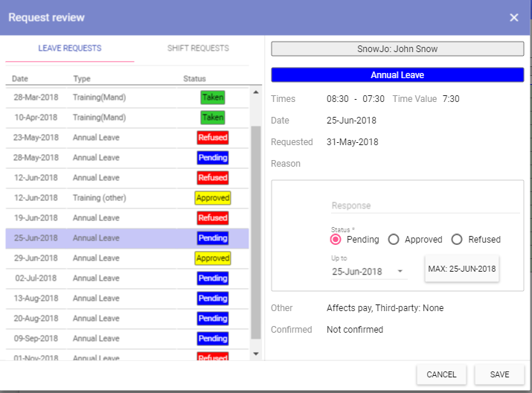Type in the Response field
Screen dimensions: 532x393
click(x=425, y=205)
